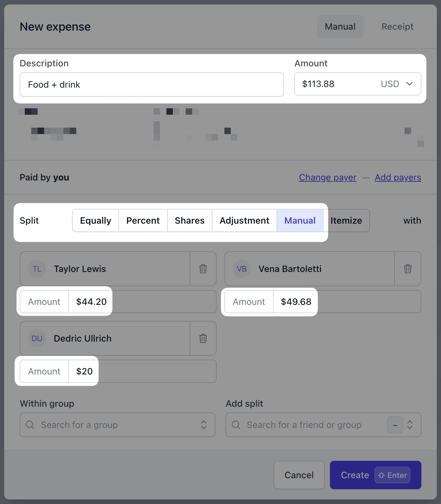Click the Create button
The width and height of the screenshot is (441, 504).
click(x=376, y=475)
